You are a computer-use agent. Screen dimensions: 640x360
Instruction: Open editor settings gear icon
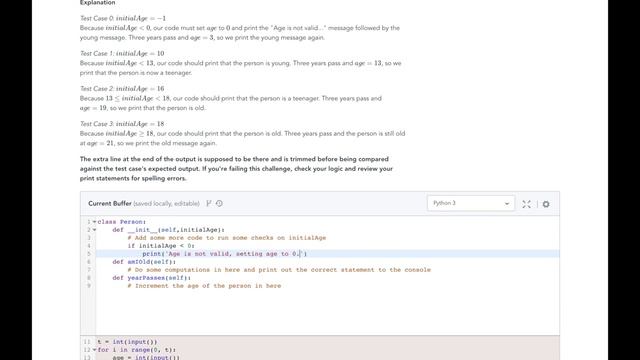546,204
